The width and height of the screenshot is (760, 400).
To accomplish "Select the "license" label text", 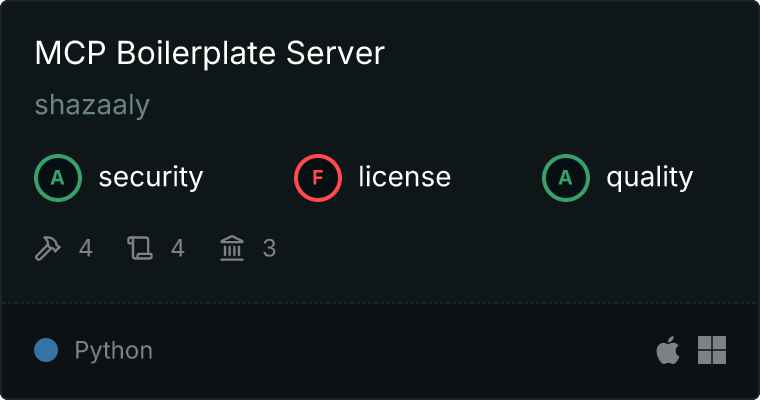I will [404, 178].
